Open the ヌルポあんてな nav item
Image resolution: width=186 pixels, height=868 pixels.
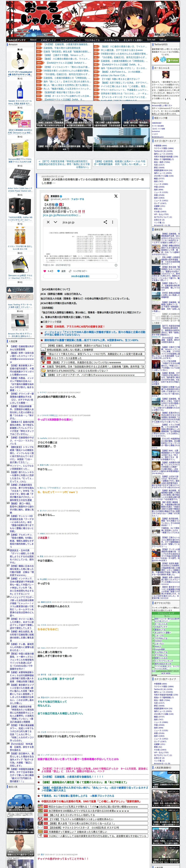[x=111, y=40]
